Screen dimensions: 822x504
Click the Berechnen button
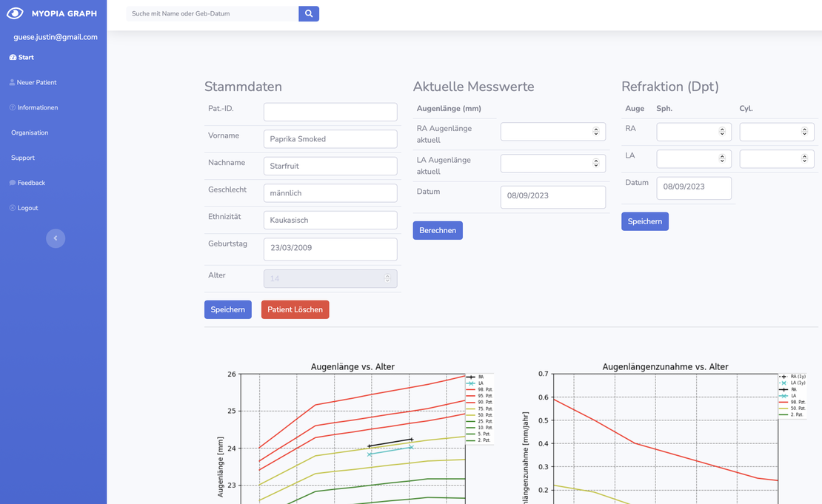[438, 230]
